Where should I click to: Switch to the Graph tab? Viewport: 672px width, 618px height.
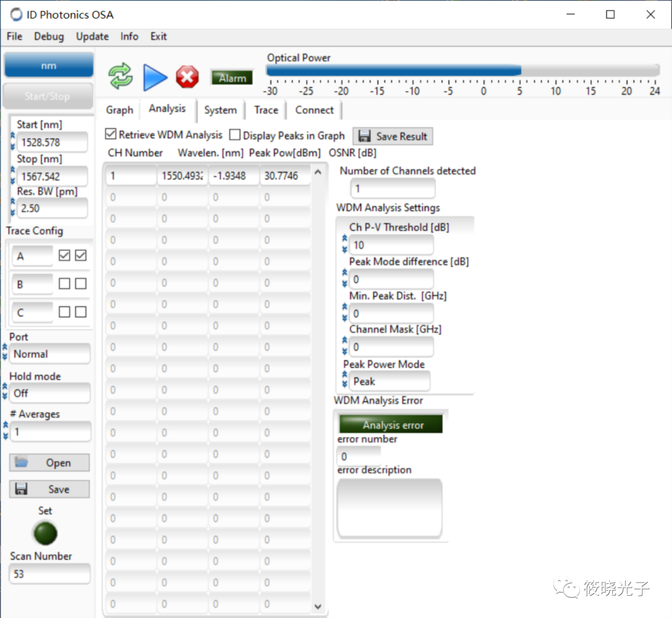pyautogui.click(x=119, y=110)
